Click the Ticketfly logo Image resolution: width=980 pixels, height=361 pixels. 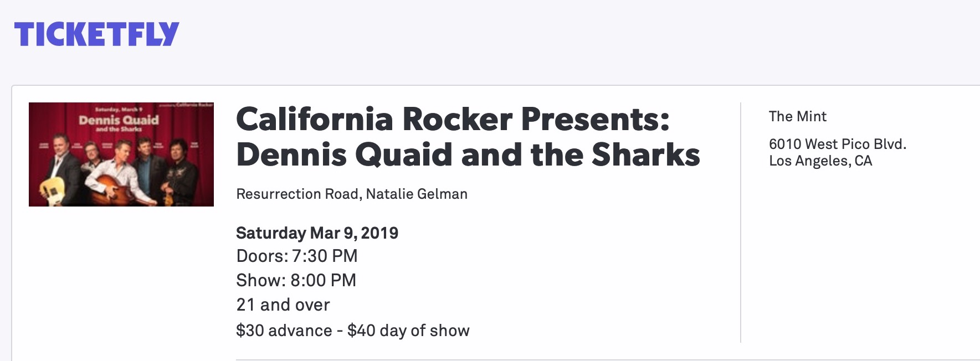(x=96, y=34)
